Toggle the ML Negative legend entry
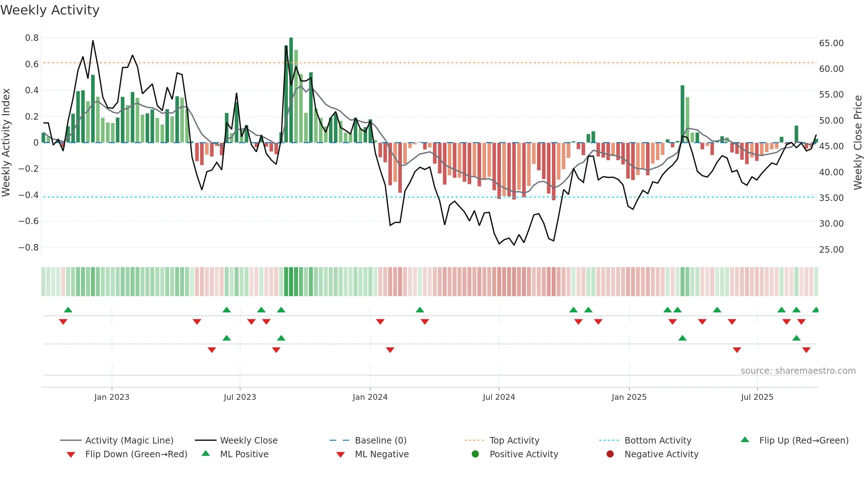Viewport: 868px width, 488px height. click(373, 454)
